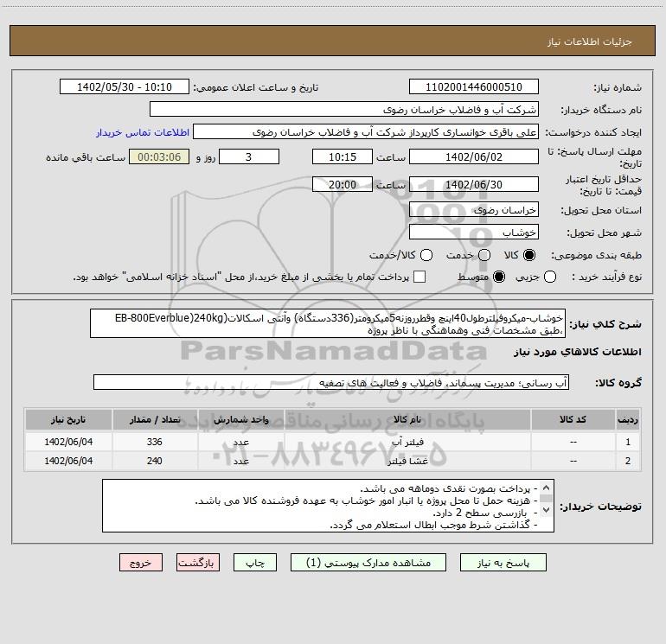Click the validity time field 20:00
Screen dimensions: 666x644
pyautogui.click(x=343, y=184)
